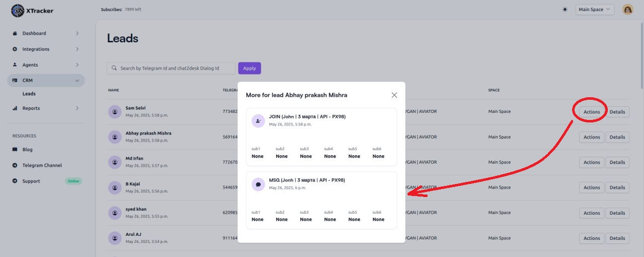The image size is (644, 257).
Task: Click Actions button for Sam Selvi
Action: pos(591,112)
